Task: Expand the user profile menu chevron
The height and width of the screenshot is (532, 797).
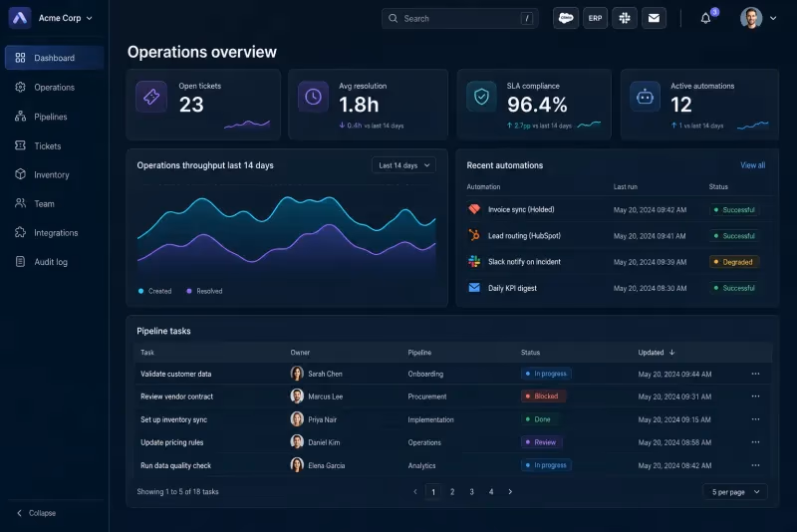Action: pyautogui.click(x=773, y=18)
